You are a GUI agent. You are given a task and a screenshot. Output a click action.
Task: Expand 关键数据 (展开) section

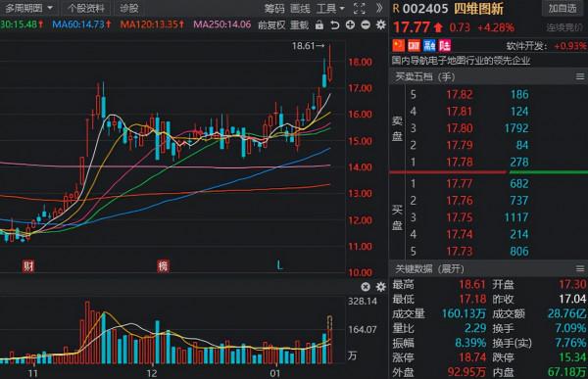point(430,268)
